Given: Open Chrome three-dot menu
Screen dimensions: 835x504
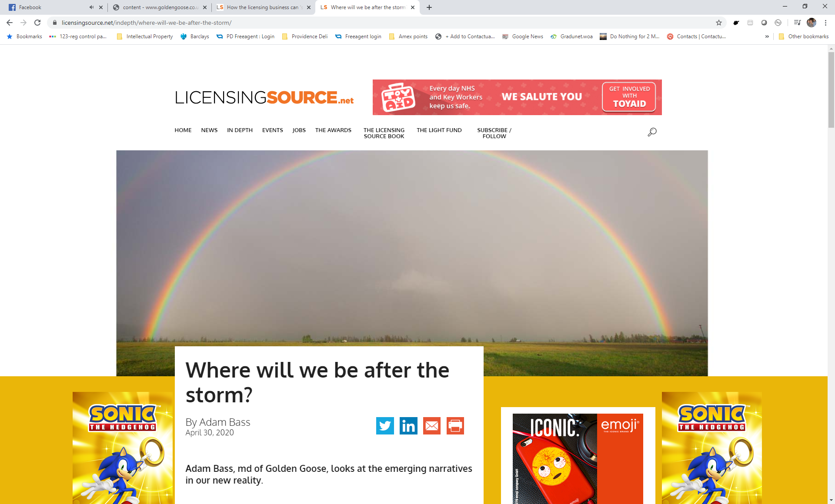Looking at the screenshot, I should (825, 23).
